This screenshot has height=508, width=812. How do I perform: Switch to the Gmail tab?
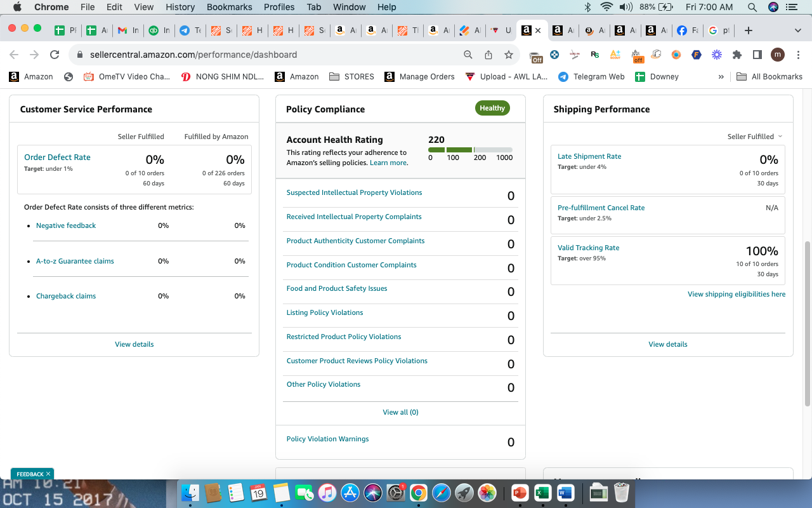pyautogui.click(x=128, y=30)
